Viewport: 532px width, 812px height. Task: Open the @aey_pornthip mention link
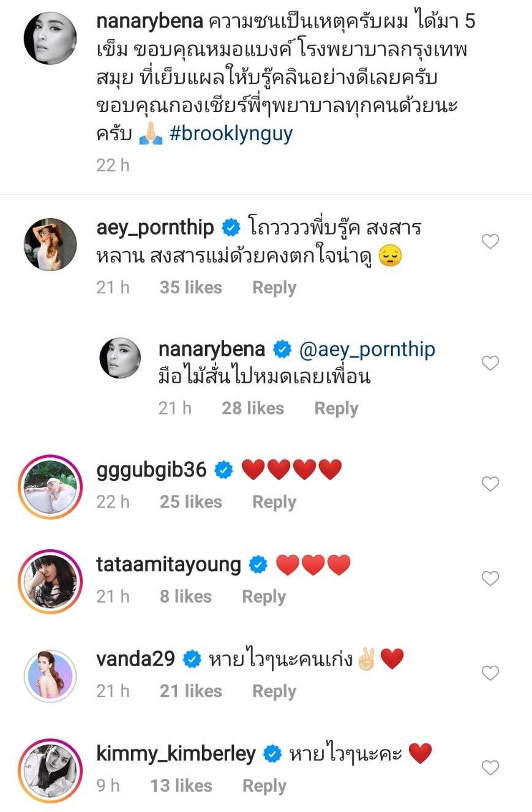click(367, 350)
